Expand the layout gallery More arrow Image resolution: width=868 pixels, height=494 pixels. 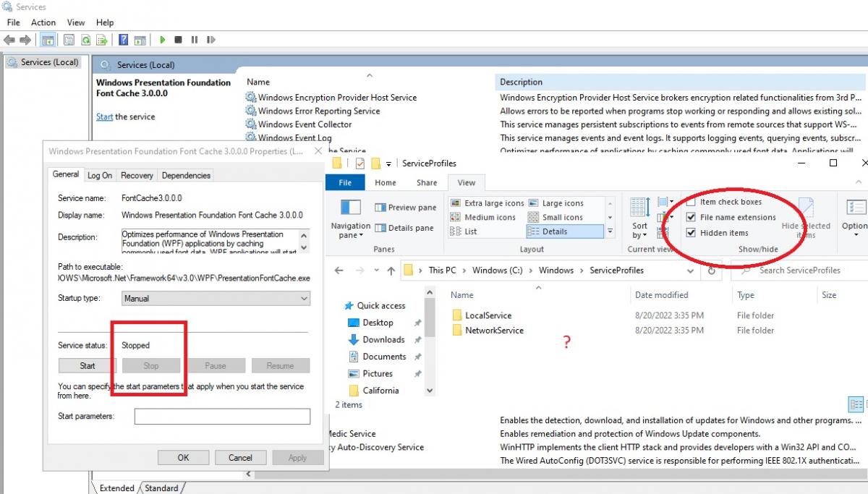click(610, 231)
